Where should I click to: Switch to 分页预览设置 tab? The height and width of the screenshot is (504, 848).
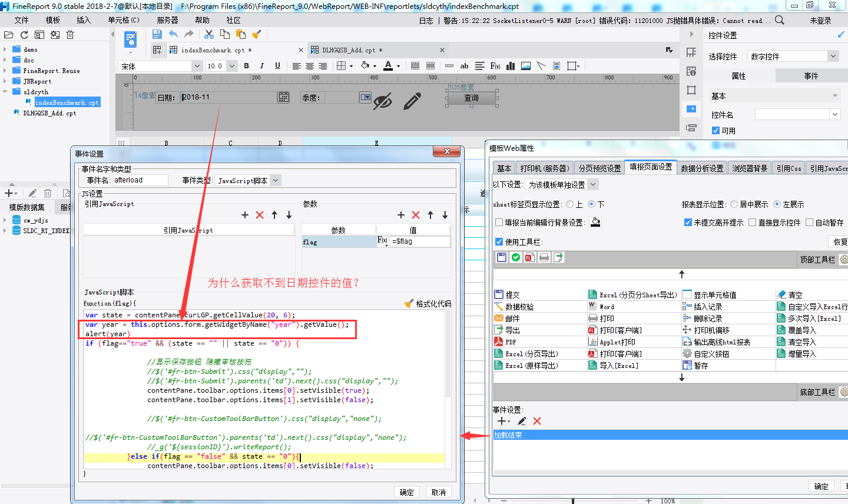click(x=599, y=168)
